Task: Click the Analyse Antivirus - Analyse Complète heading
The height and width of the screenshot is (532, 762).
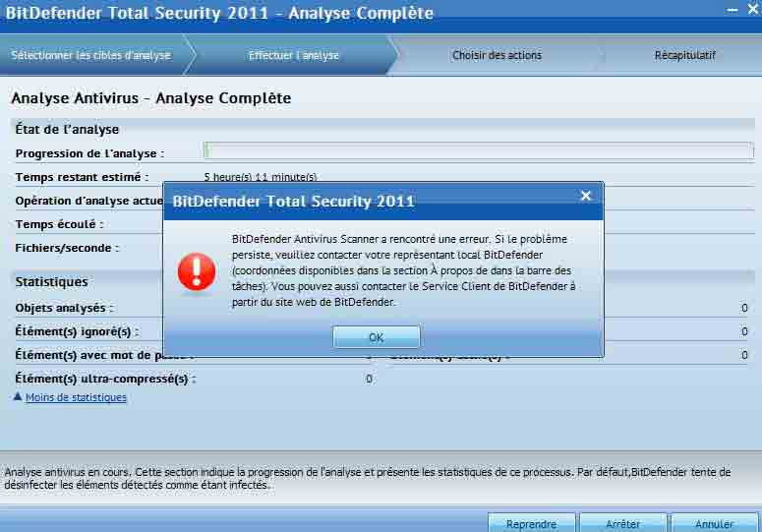Action: tap(151, 98)
